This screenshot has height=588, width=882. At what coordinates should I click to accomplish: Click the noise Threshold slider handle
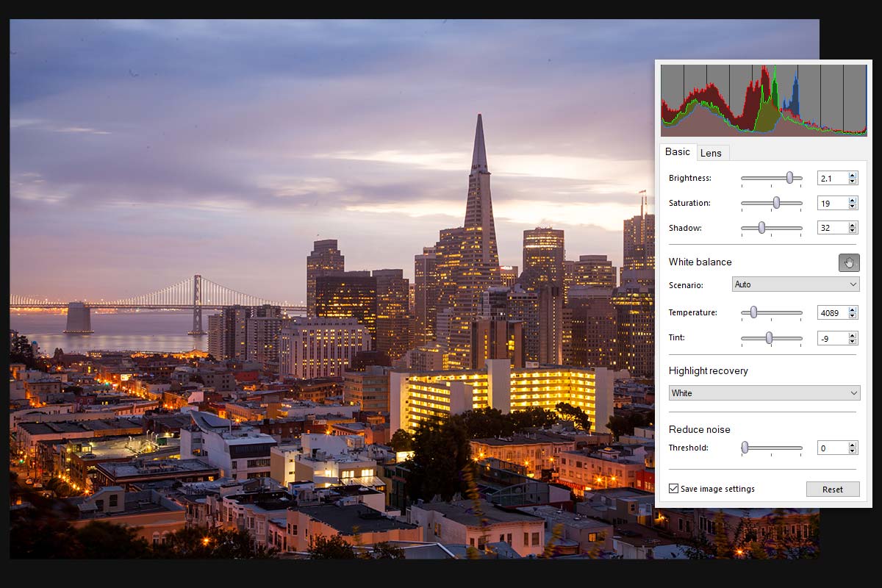[x=745, y=448]
